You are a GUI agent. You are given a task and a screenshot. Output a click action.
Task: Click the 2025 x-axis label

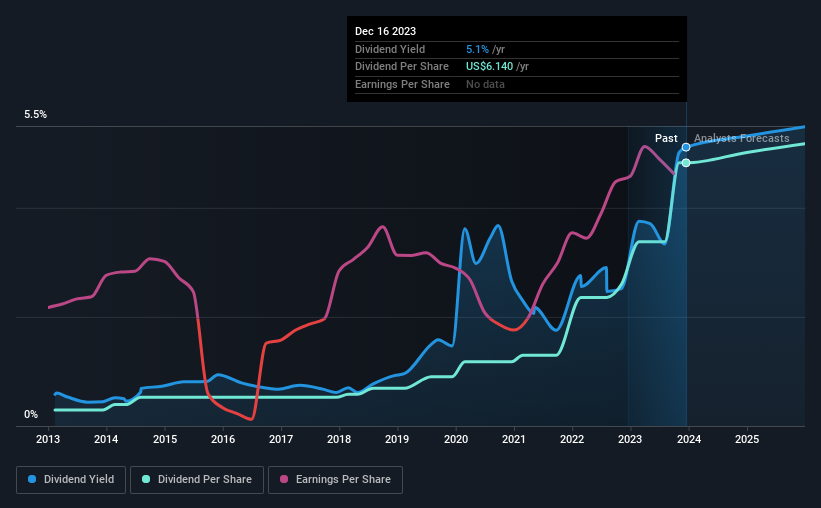[x=747, y=439]
